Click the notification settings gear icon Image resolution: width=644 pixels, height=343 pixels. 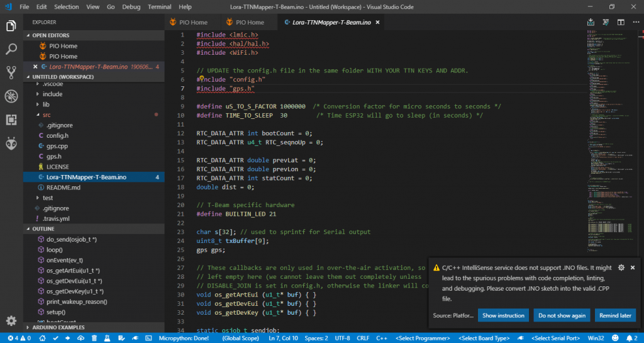pos(621,267)
